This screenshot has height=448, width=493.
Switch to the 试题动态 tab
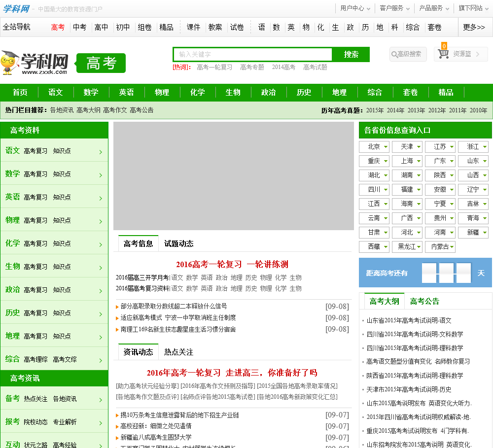[x=178, y=243]
